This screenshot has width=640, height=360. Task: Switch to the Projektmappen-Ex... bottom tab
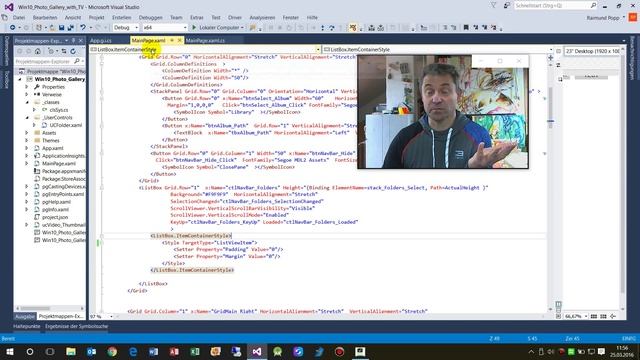[61, 316]
